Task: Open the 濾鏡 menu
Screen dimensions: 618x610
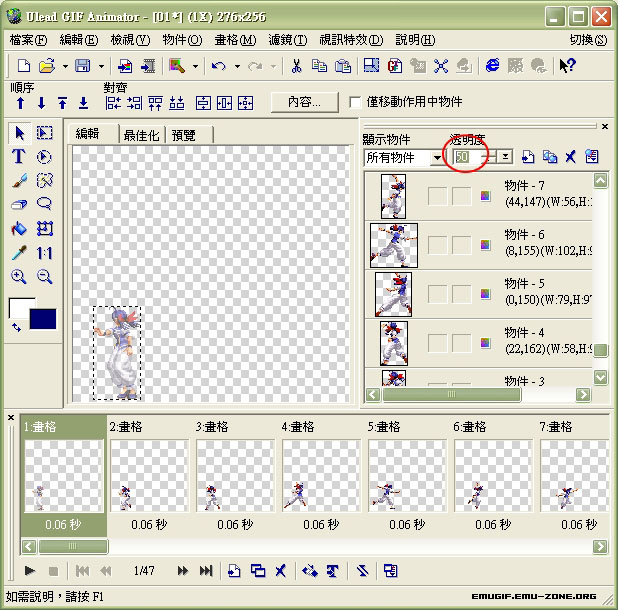Action: pyautogui.click(x=287, y=40)
